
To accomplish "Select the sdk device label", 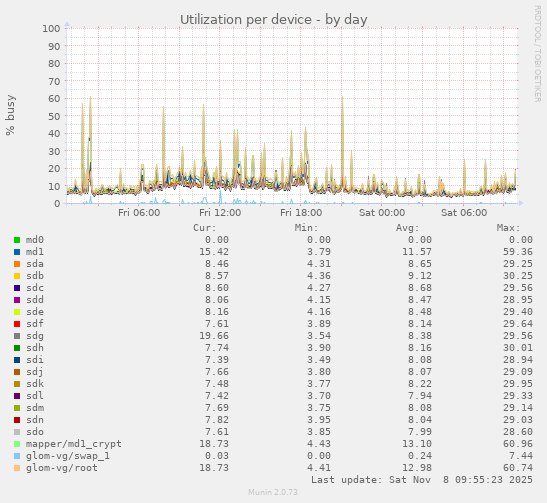I will click(35, 384).
